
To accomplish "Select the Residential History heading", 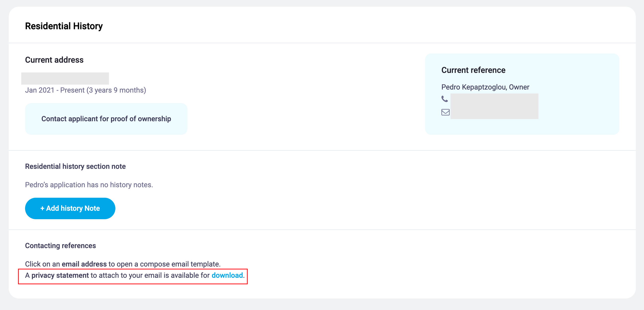I will coord(64,26).
